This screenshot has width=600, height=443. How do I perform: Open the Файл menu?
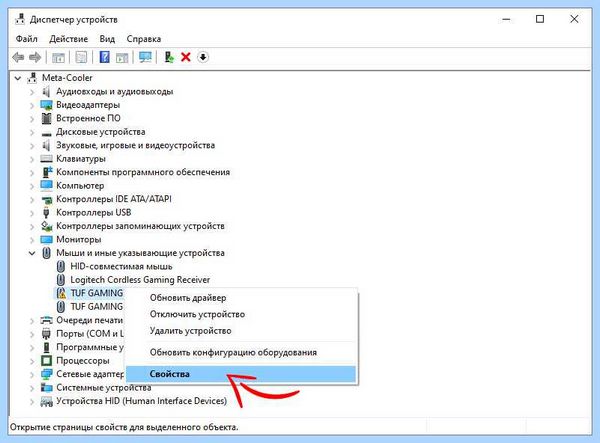pyautogui.click(x=26, y=39)
